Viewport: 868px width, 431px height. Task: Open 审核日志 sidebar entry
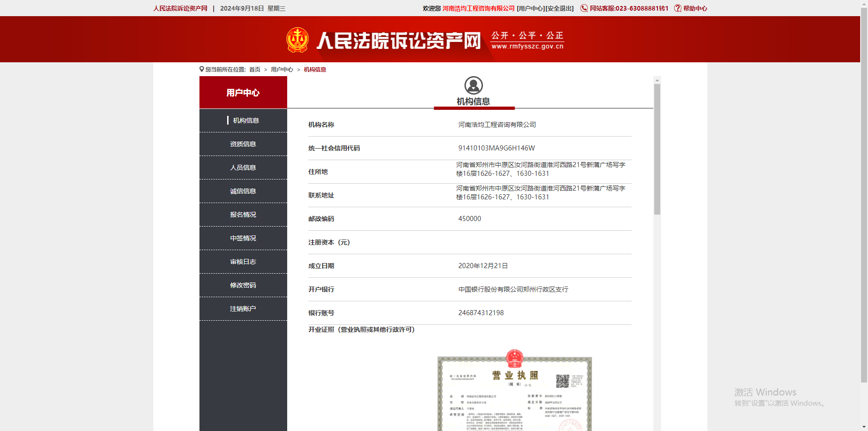pyautogui.click(x=243, y=262)
